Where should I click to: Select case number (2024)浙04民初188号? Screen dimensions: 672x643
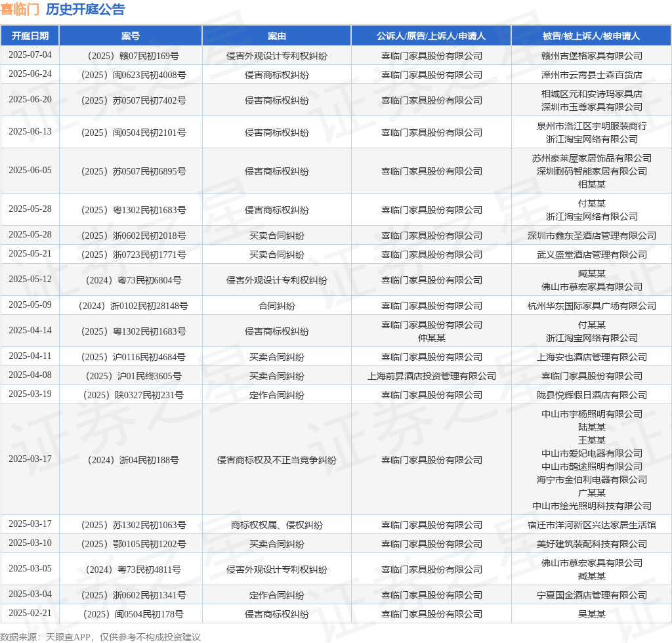(133, 460)
